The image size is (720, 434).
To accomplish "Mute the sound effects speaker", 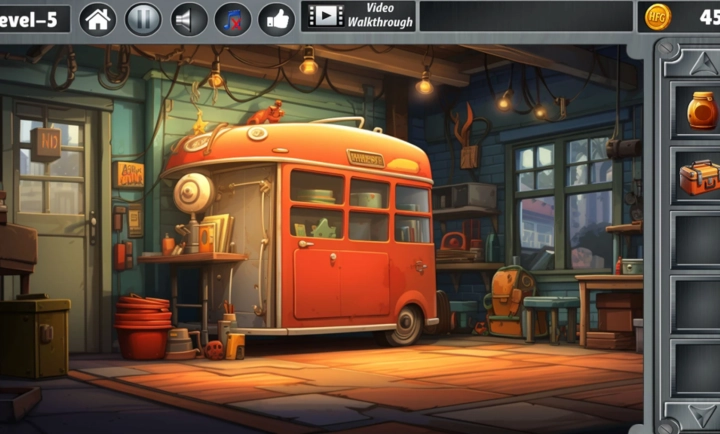I will click(x=189, y=18).
